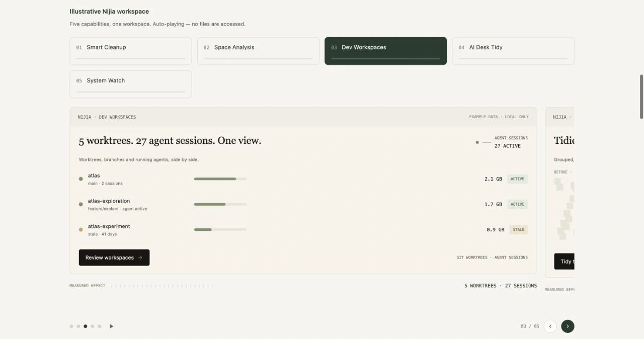Click the atlas-experiment worktree name
This screenshot has height=339, width=644.
point(109,226)
